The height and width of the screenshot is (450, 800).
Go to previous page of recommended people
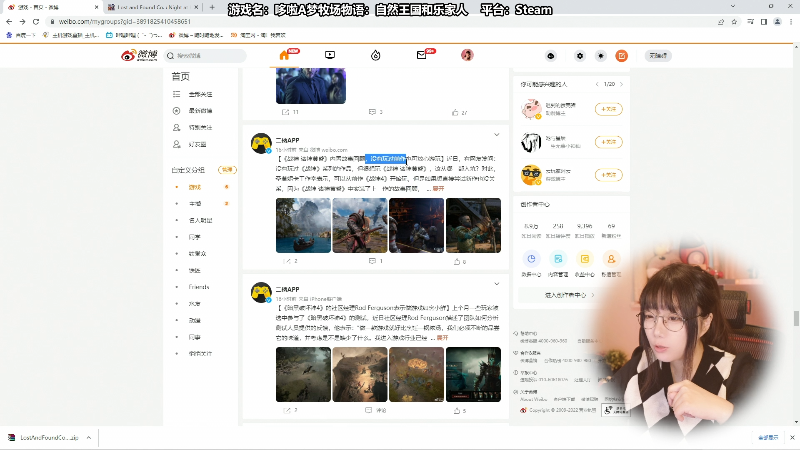pos(597,84)
